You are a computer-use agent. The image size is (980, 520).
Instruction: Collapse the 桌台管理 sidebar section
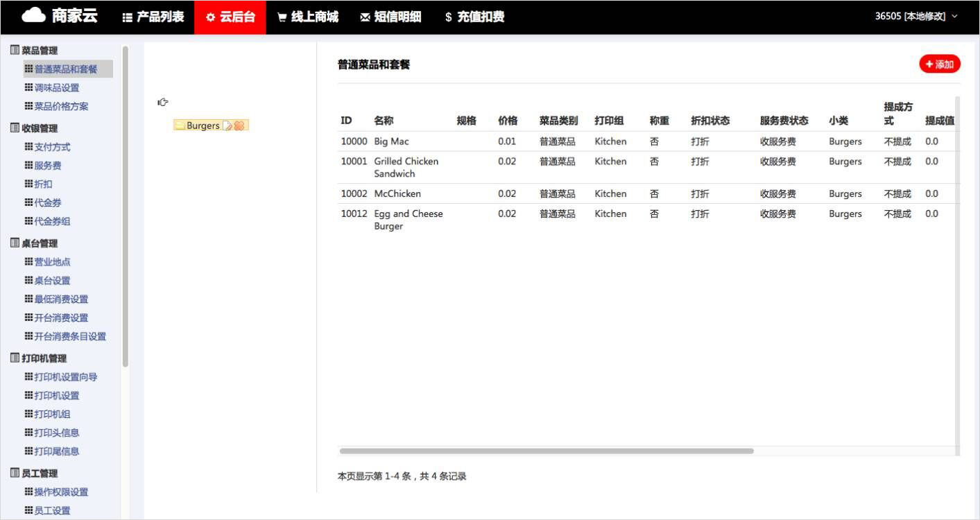(34, 243)
